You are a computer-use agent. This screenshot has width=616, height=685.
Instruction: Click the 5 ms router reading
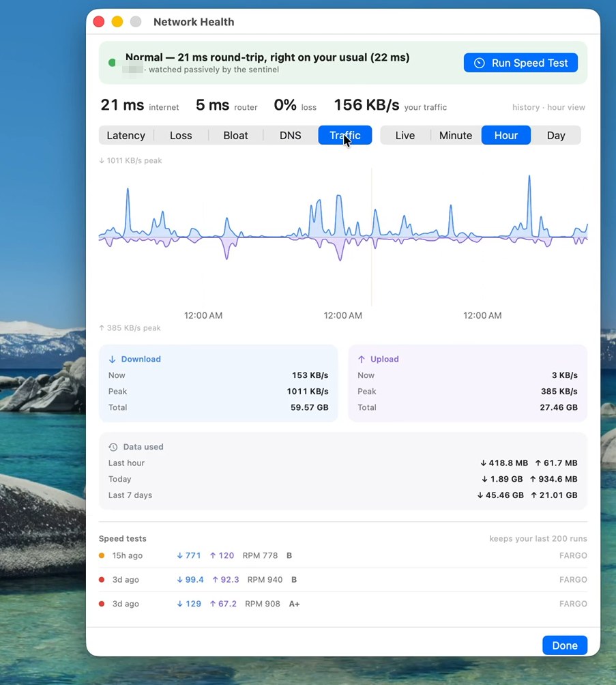coord(226,105)
